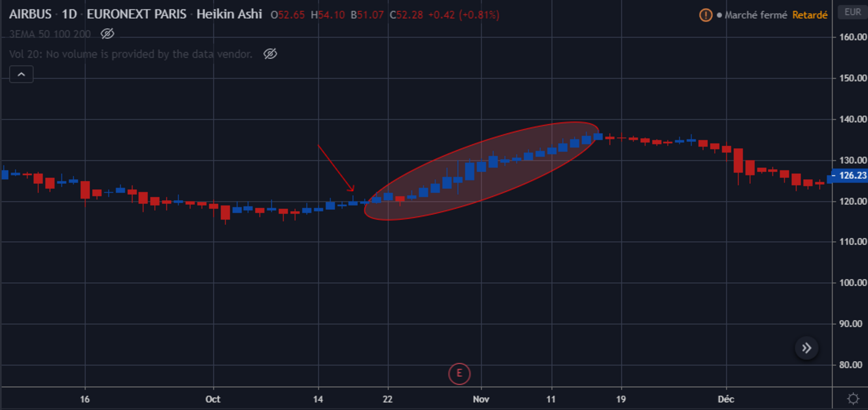Click the 16 date axis label

pyautogui.click(x=85, y=399)
